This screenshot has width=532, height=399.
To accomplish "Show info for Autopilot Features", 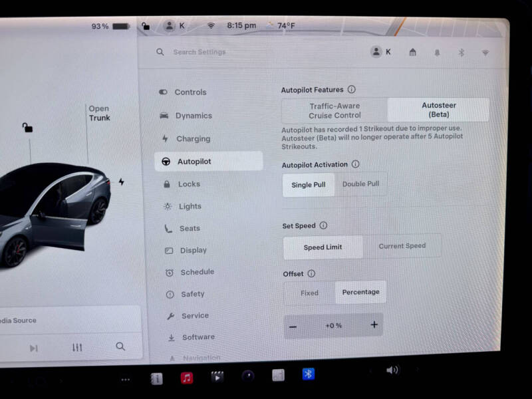I will tap(351, 89).
